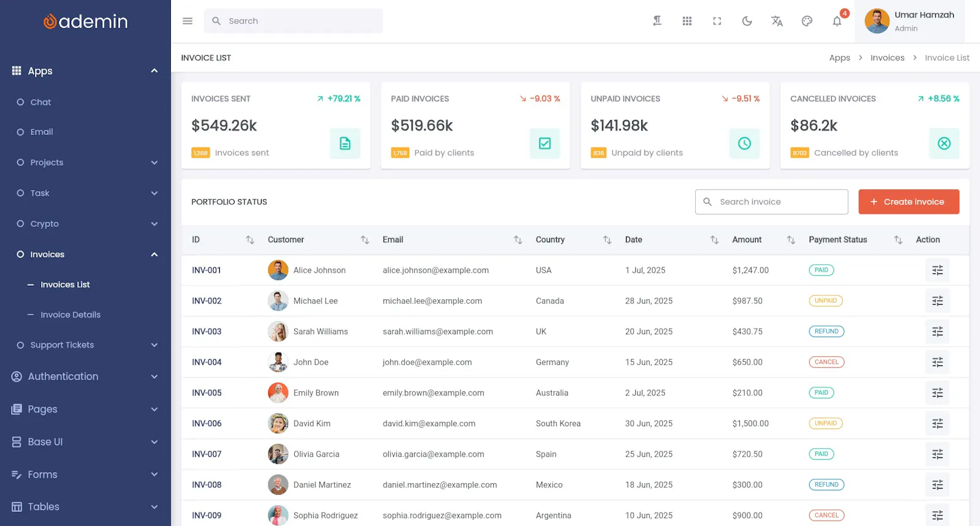Open action menu for INV-004
Image resolution: width=980 pixels, height=526 pixels.
937,362
